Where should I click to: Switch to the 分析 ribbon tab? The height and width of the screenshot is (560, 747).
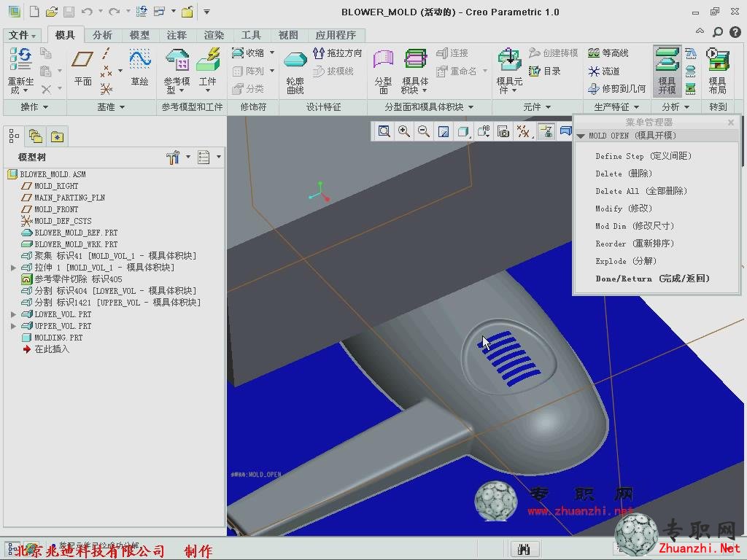click(x=102, y=35)
